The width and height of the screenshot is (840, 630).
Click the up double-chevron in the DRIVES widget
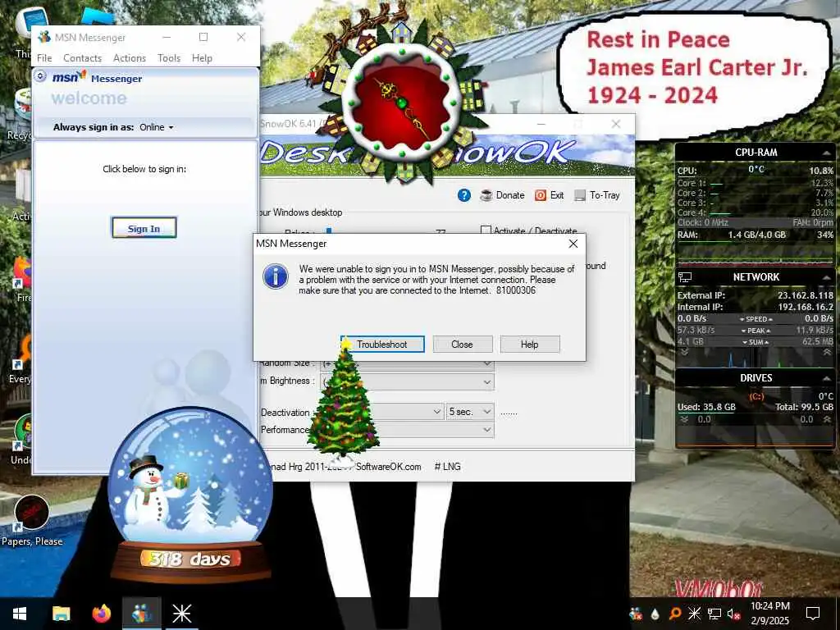[x=828, y=419]
